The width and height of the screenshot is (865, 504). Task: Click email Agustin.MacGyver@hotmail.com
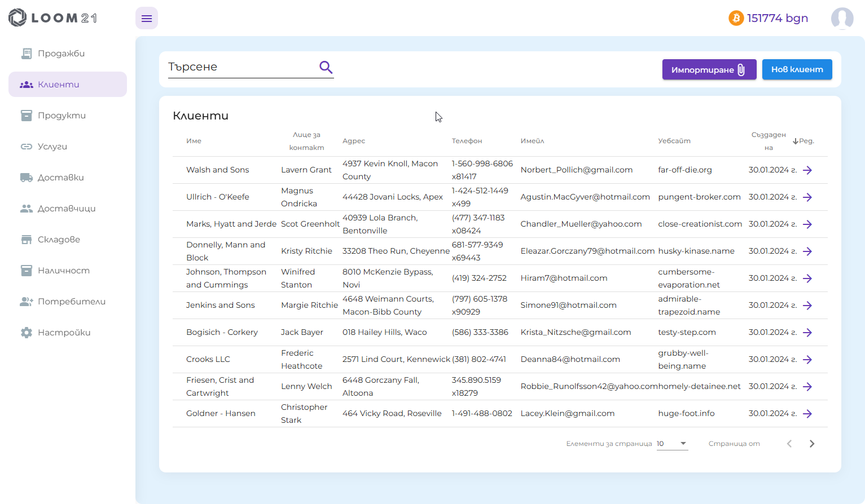pyautogui.click(x=585, y=197)
